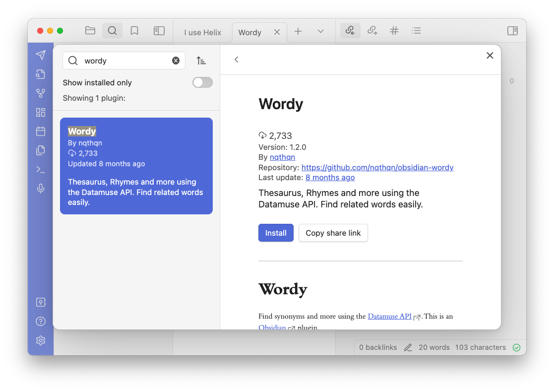This screenshot has width=554, height=392.
Task: Click the microphone audio recorder icon
Action: [x=41, y=189]
